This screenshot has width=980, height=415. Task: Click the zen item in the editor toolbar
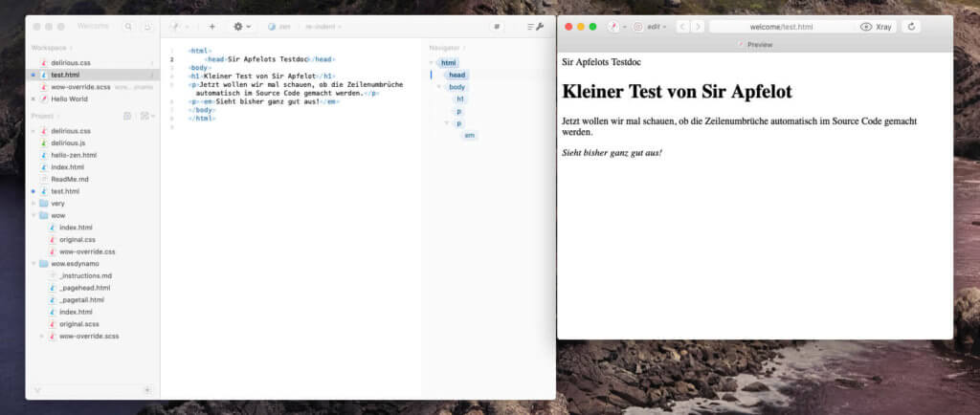tap(279, 27)
